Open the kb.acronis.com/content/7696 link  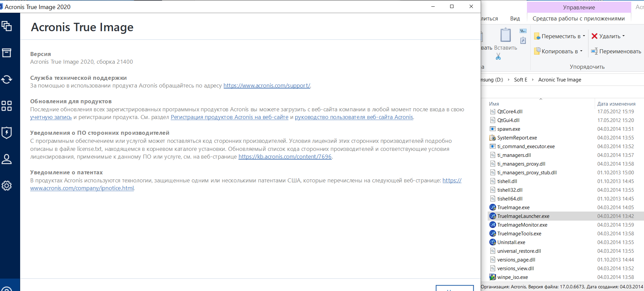click(x=285, y=157)
